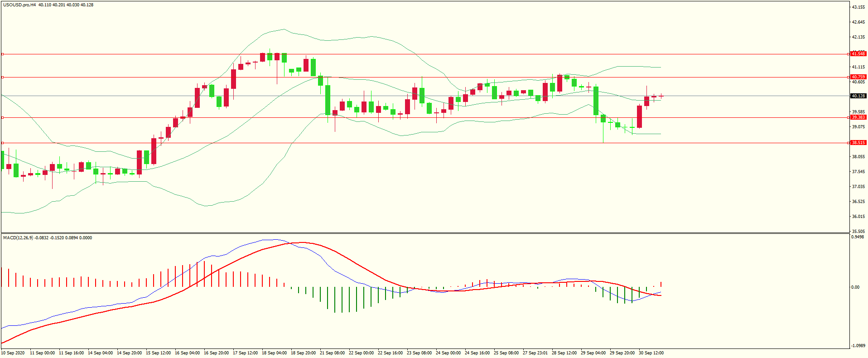Click the USOUSD.pro,H4 chart title text
The height and width of the screenshot is (358, 868).
(19, 5)
